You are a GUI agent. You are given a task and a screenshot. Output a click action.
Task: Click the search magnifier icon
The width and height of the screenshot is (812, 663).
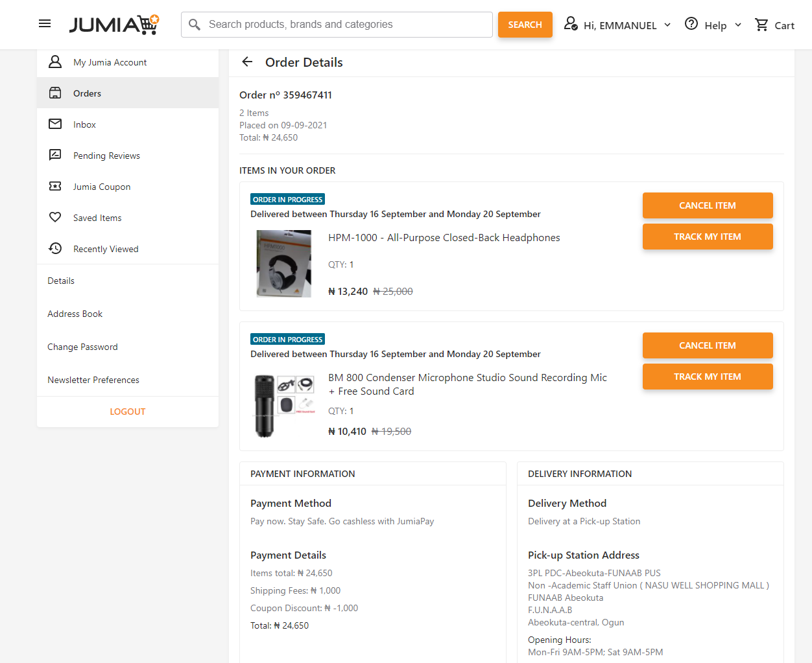coord(195,25)
